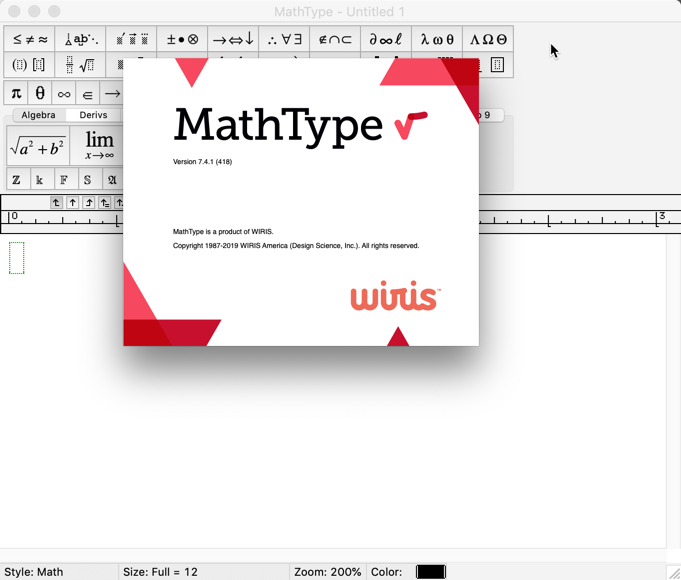This screenshot has width=681, height=580.
Task: Insert the infinity symbol from small bar
Action: click(64, 93)
